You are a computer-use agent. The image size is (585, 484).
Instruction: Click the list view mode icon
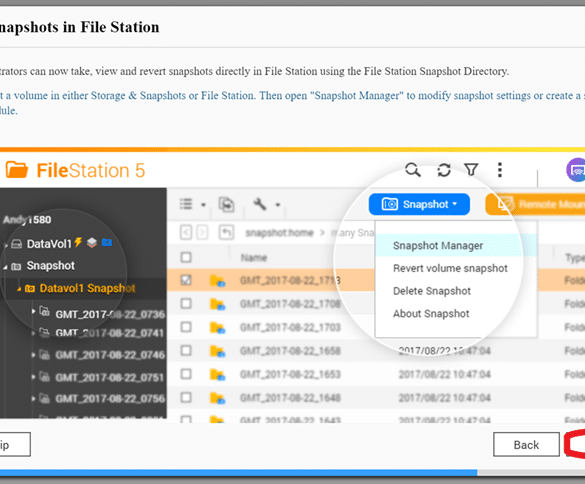point(186,204)
